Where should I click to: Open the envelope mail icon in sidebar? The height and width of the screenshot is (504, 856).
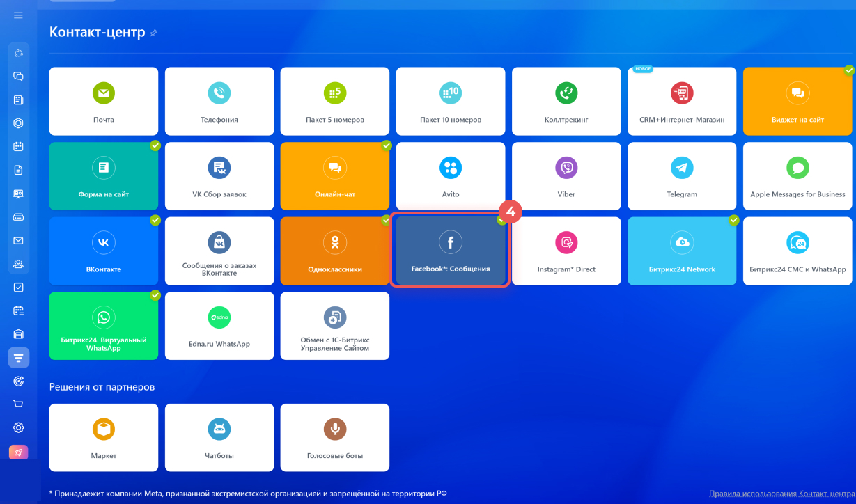pyautogui.click(x=19, y=241)
